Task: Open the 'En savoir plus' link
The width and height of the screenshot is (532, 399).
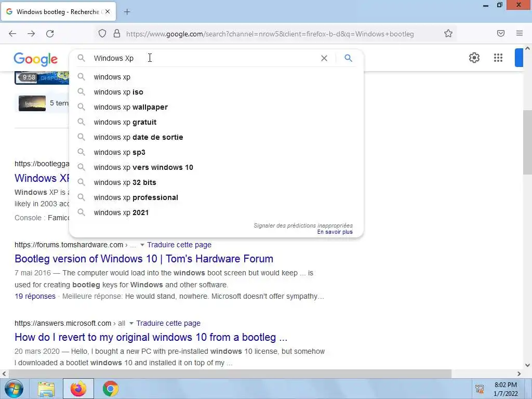Action: click(335, 232)
